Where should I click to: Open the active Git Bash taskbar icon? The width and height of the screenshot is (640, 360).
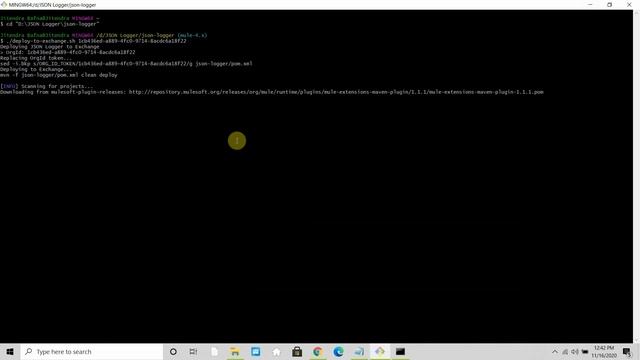click(x=380, y=351)
